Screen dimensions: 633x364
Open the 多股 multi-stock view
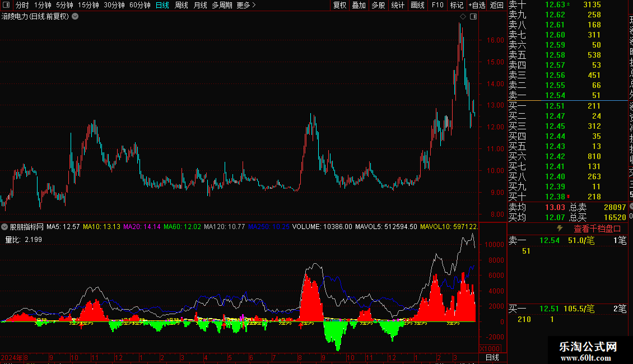point(378,5)
